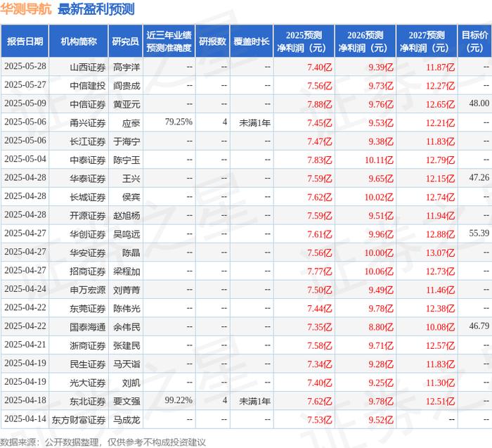Viewport: 492px width, 448px height.
Task: Select the 报告日期 column header
Action: [x=25, y=41]
